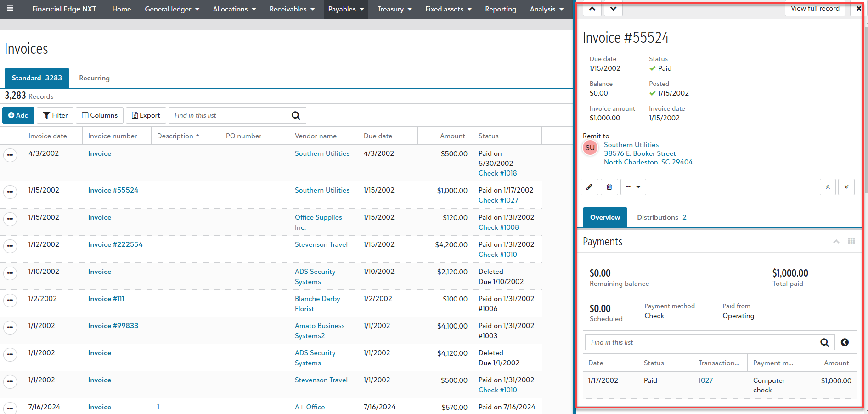Open row actions for Invoice #222554 row
This screenshot has height=414, width=868.
point(10,246)
